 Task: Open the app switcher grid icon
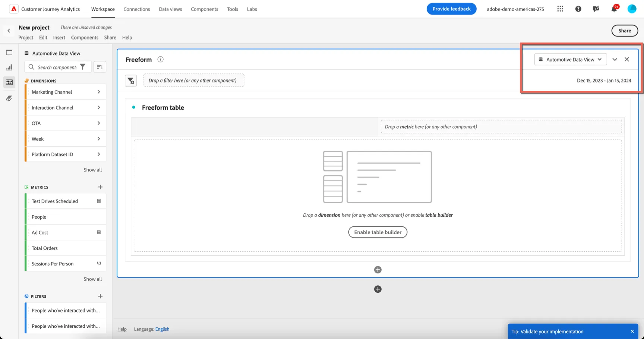pos(560,9)
